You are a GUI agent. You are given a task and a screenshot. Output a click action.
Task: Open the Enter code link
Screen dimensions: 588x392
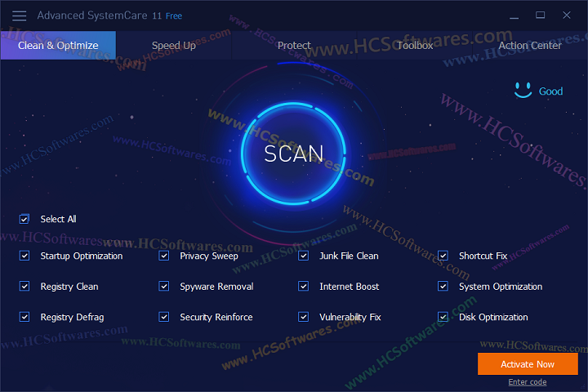tap(528, 382)
